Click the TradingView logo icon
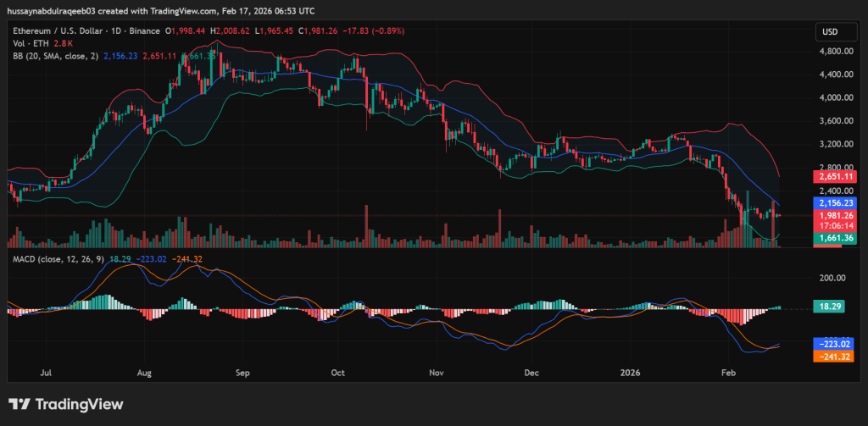The width and height of the screenshot is (868, 426). click(x=19, y=404)
